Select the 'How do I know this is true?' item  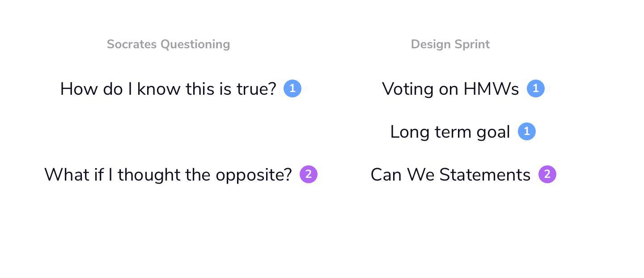[x=168, y=89]
